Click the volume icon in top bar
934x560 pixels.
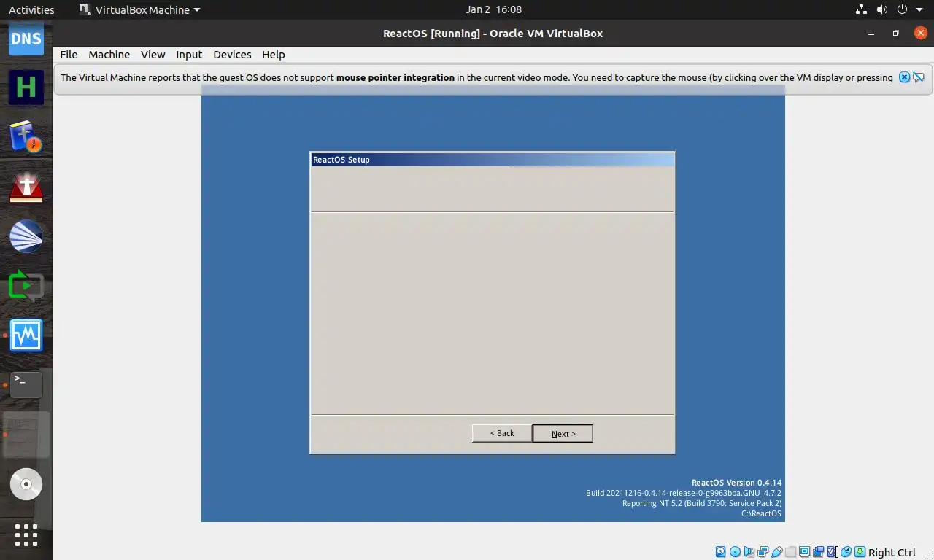click(881, 9)
